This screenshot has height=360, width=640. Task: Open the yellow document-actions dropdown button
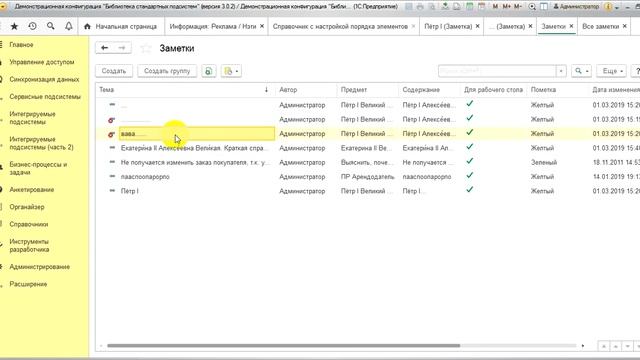point(231,71)
